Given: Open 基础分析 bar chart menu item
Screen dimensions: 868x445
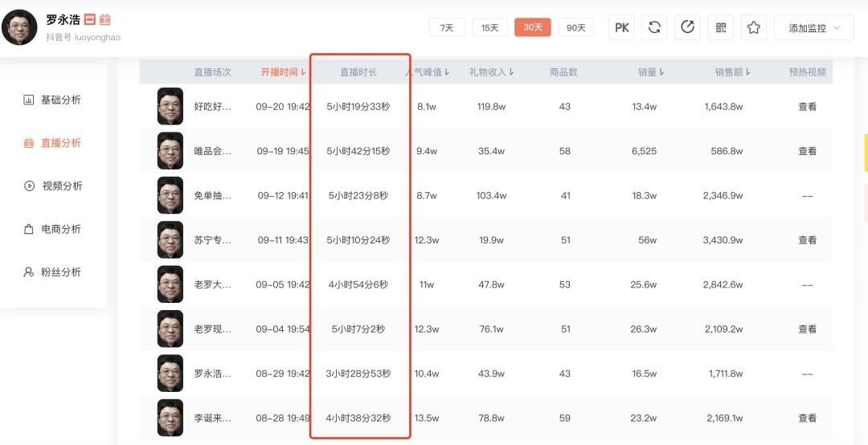Looking at the screenshot, I should coord(52,100).
